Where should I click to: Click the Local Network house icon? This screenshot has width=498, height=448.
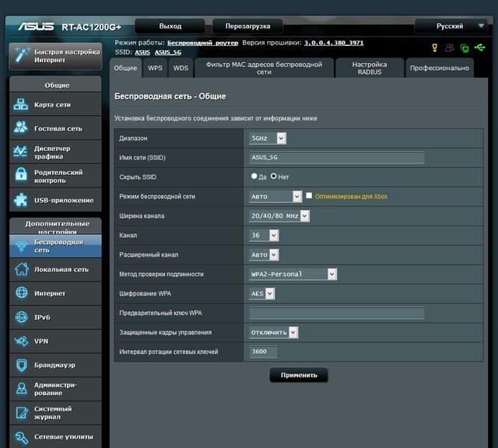pos(21,269)
